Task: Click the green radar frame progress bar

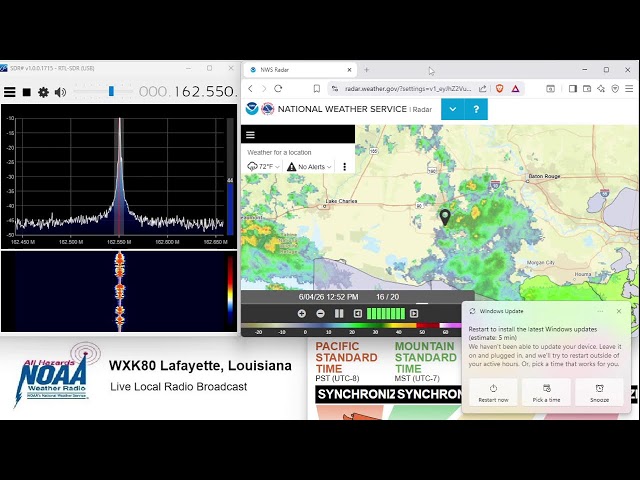Action: 386,313
